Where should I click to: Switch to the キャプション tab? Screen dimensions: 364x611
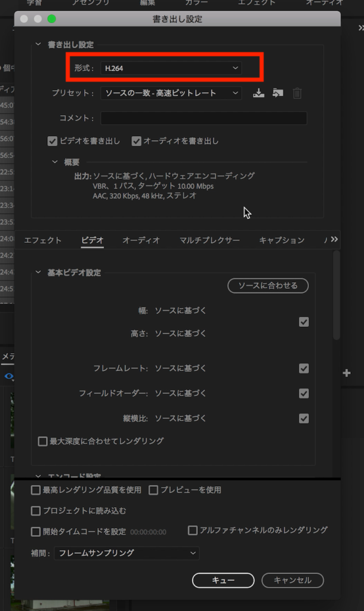click(282, 240)
